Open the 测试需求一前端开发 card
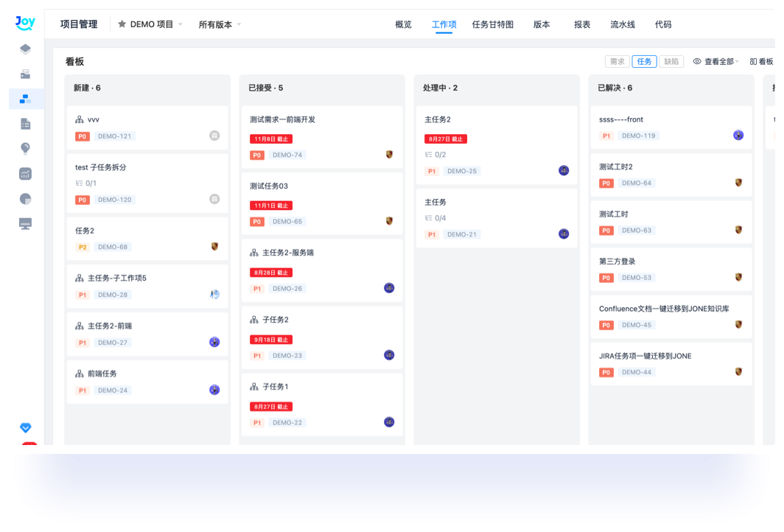The width and height of the screenshot is (784, 532). pyautogui.click(x=322, y=137)
